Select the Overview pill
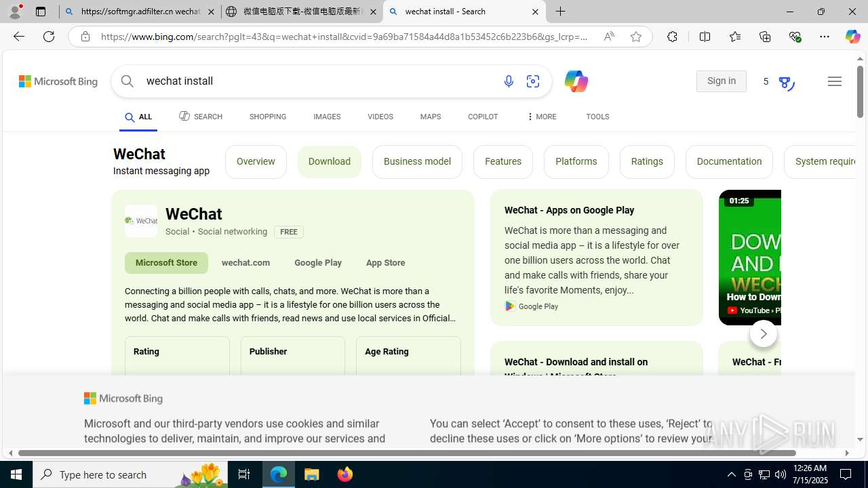The image size is (868, 488). tap(256, 161)
